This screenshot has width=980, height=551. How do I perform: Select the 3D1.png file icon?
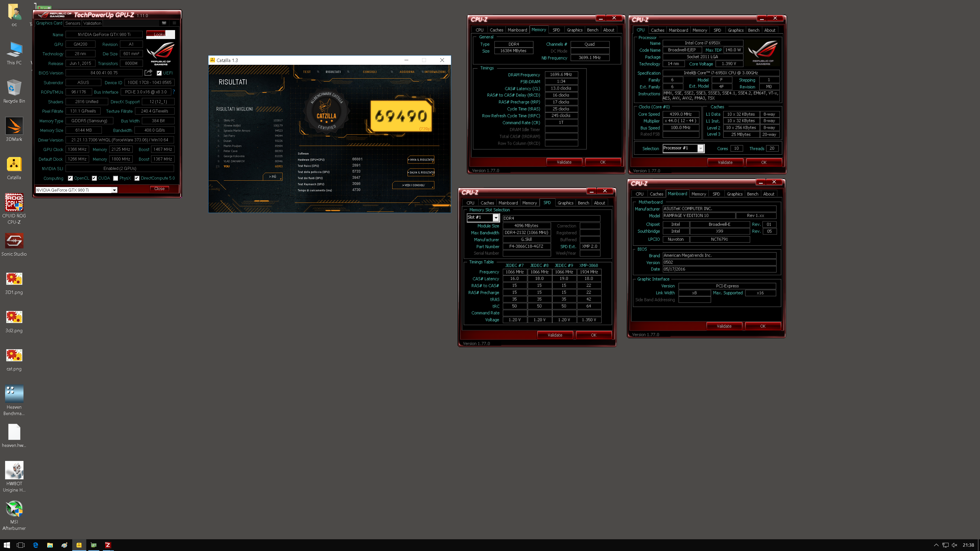click(x=14, y=283)
